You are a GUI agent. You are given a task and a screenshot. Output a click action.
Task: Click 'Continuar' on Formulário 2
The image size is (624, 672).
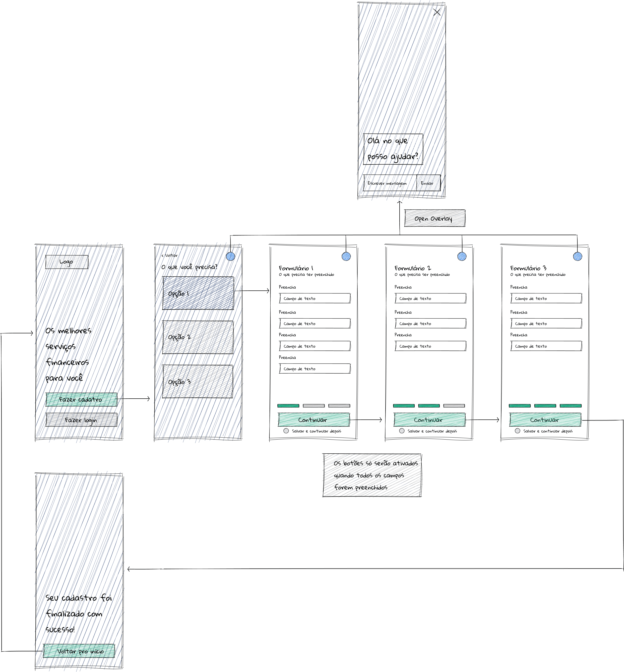tap(429, 420)
